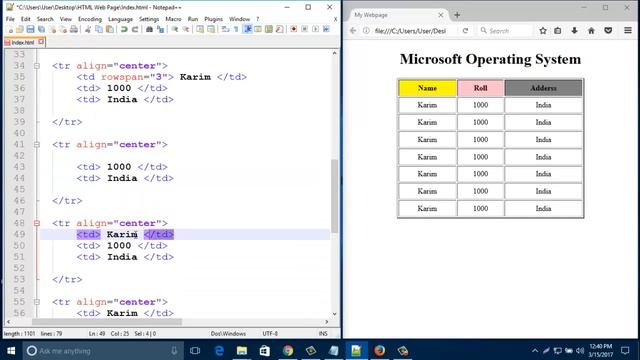Collapse the fold at line 55
The height and width of the screenshot is (360, 640).
pyautogui.click(x=37, y=302)
